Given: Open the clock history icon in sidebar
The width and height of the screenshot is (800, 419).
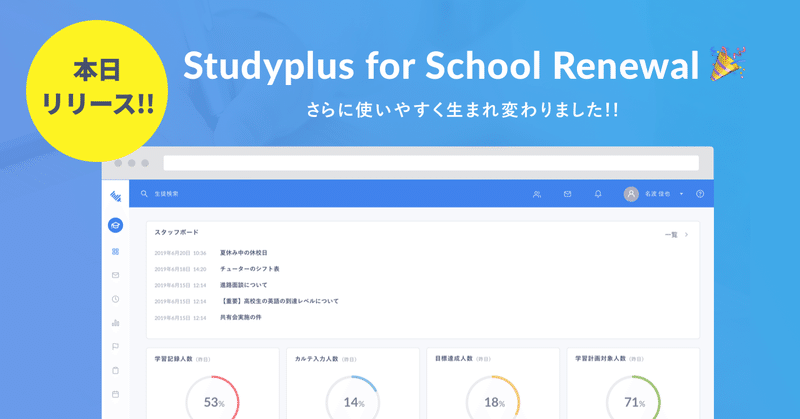Looking at the screenshot, I should [x=115, y=299].
